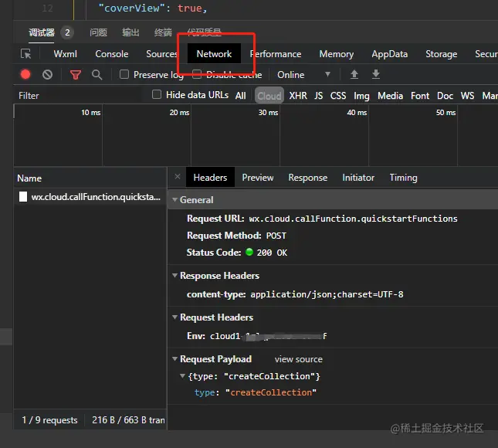498x448 pixels.
Task: Collapse the Request Payload section
Action: click(174, 358)
